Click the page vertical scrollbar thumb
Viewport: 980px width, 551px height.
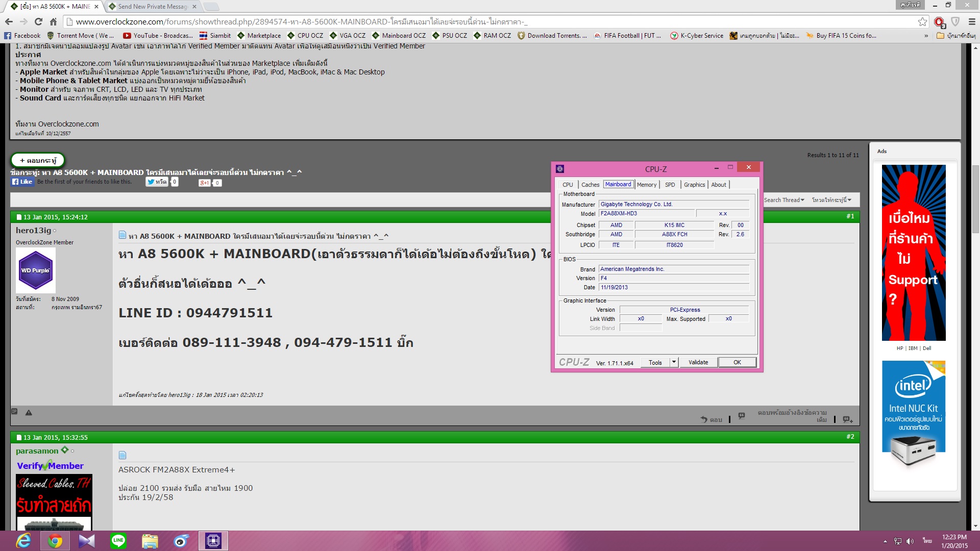(975, 199)
